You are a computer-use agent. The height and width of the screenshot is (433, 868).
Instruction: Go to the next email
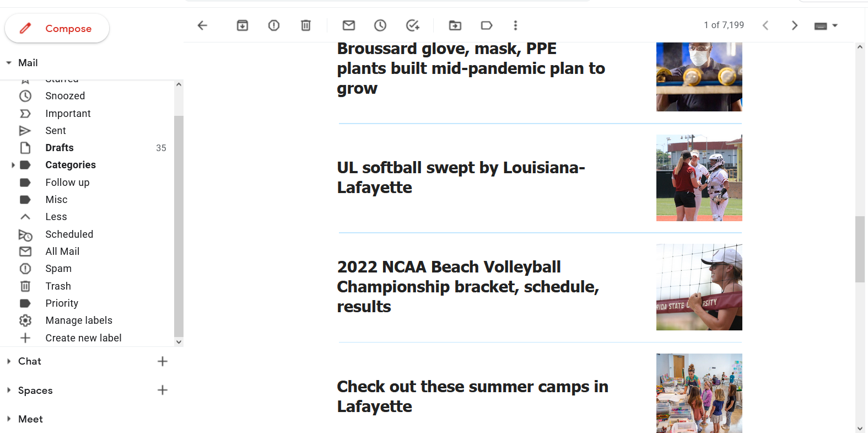[794, 25]
